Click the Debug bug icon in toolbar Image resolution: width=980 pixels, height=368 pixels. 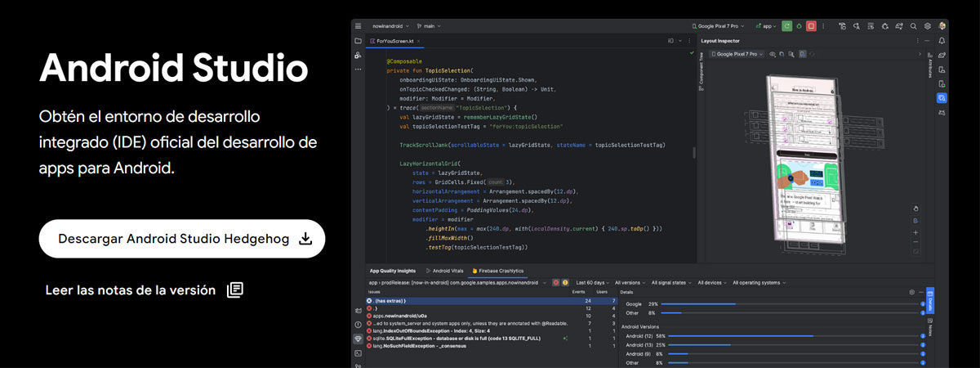(x=799, y=26)
